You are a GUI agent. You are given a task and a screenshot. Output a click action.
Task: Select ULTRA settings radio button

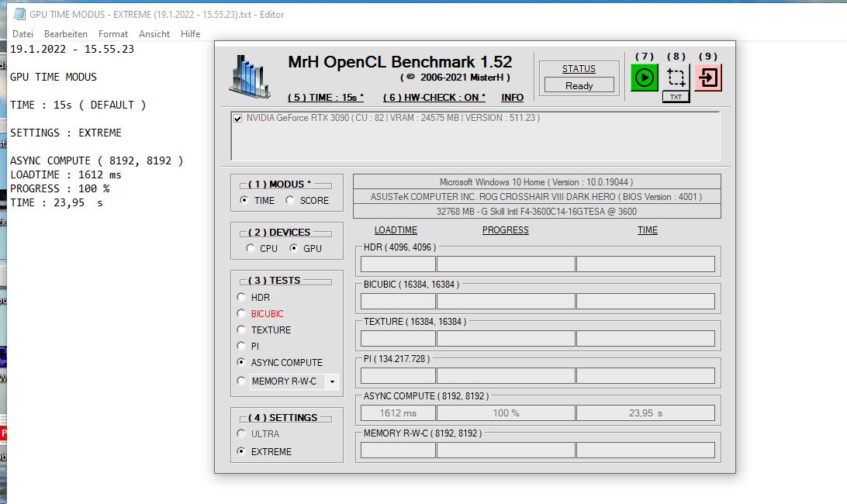241,433
